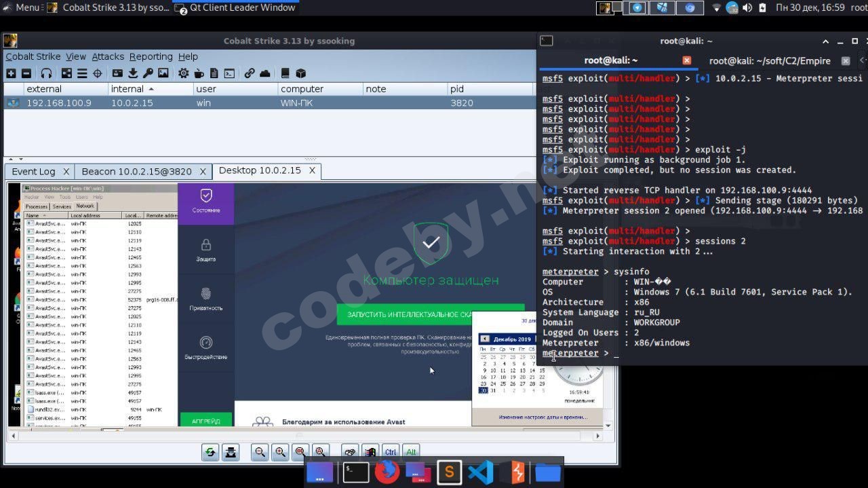
Task: Click the Ctrl-Alt-Del keys button
Action: tap(350, 452)
